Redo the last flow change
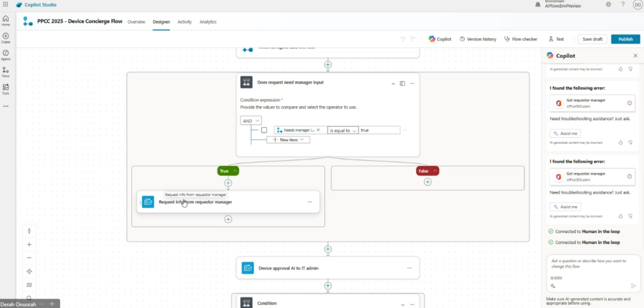This screenshot has width=644, height=308. tap(413, 39)
